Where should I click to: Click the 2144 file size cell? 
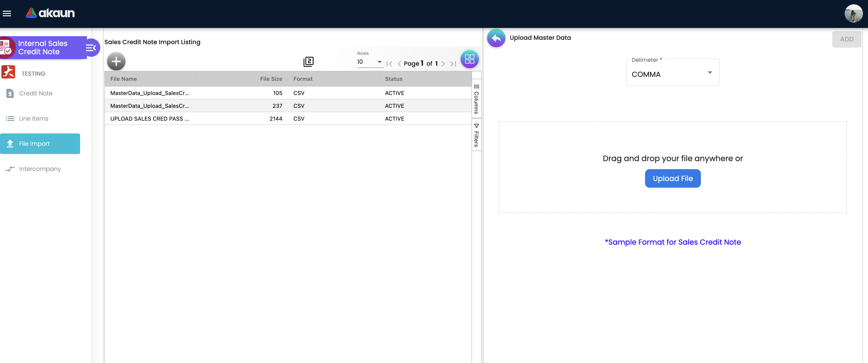click(x=276, y=119)
